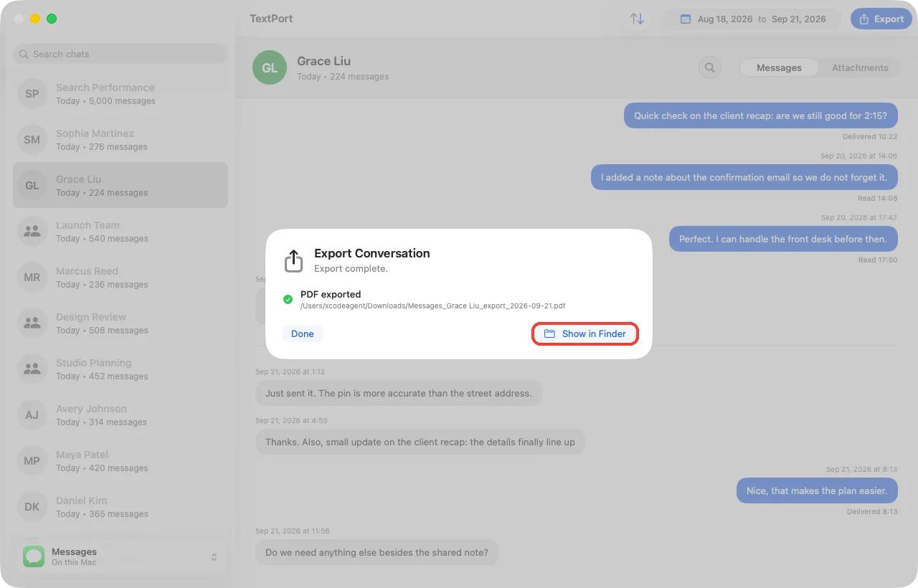
Task: Click the green Messages app icon
Action: 34,556
